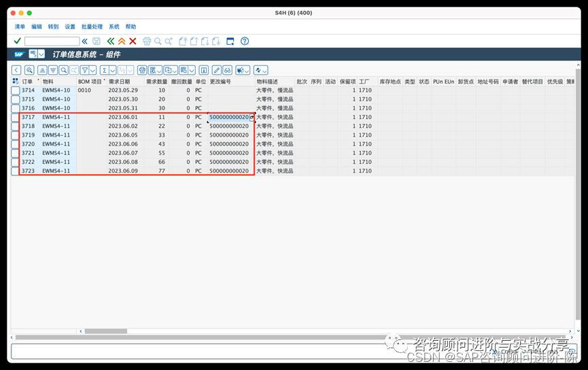Select row checkbox for order 3719

click(16, 135)
